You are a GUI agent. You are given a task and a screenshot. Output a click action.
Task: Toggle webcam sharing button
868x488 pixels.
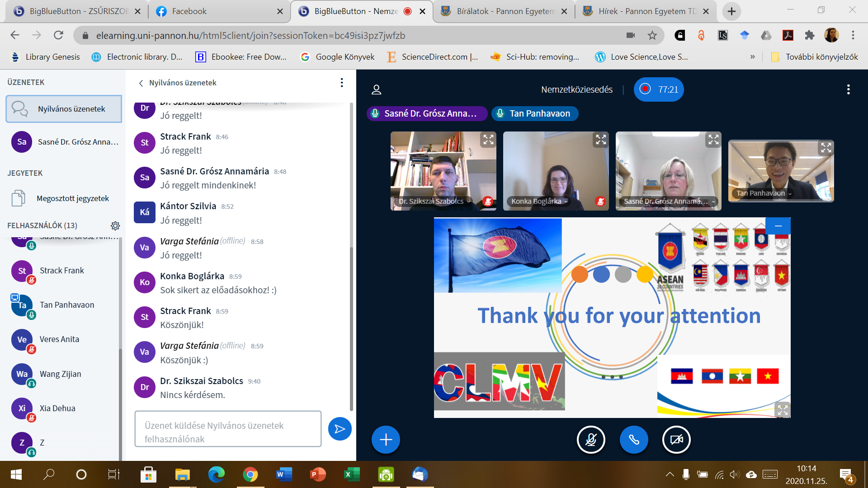676,440
